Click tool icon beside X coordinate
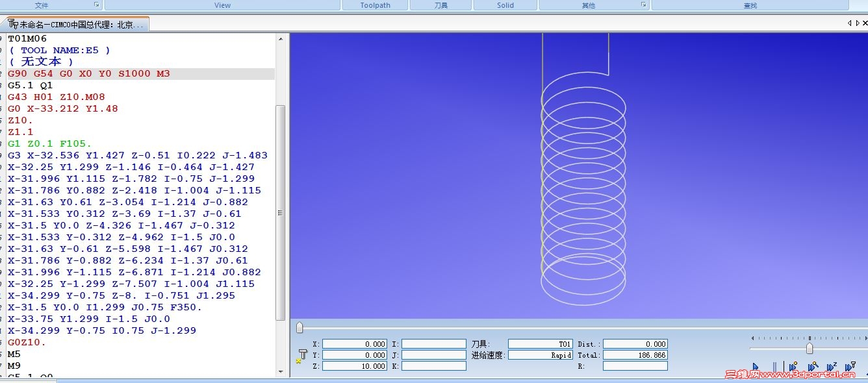This screenshot has width=868, height=383. [x=302, y=355]
